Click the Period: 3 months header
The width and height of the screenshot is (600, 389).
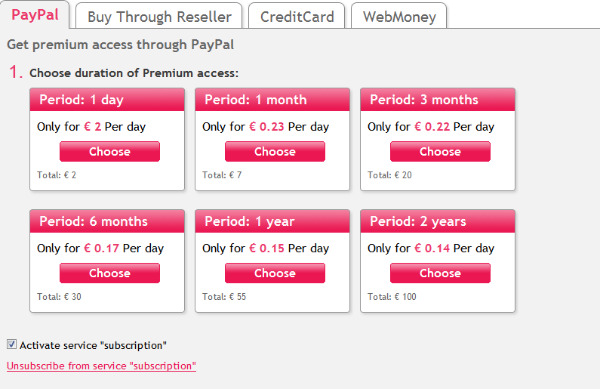437,100
